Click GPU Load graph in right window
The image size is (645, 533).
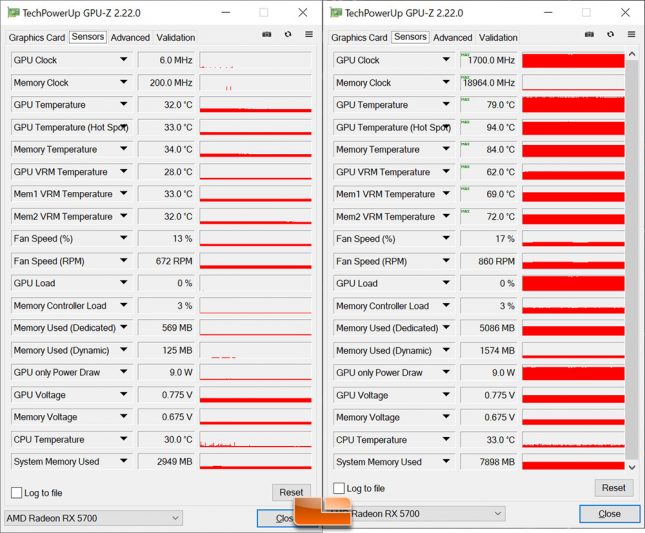coord(573,283)
